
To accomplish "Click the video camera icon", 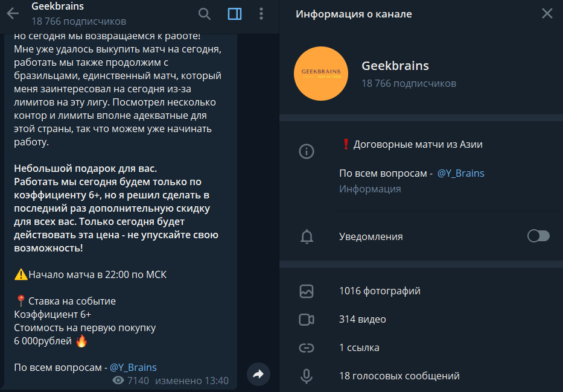I will pos(307,320).
